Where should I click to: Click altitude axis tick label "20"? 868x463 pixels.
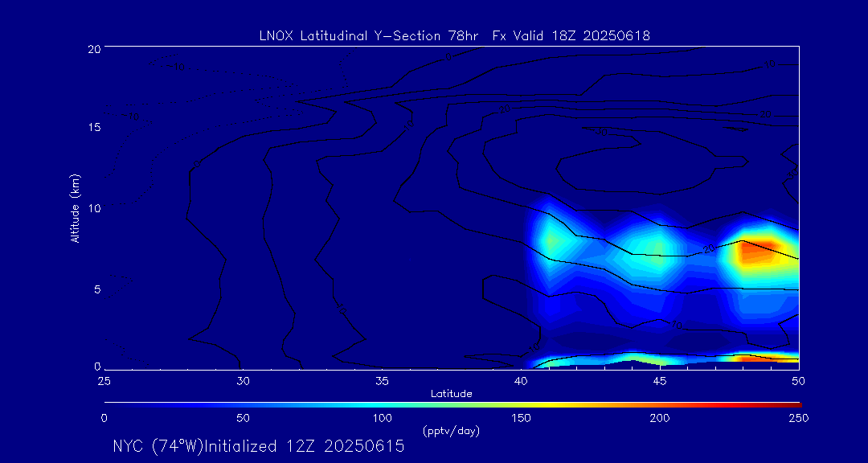(x=93, y=48)
